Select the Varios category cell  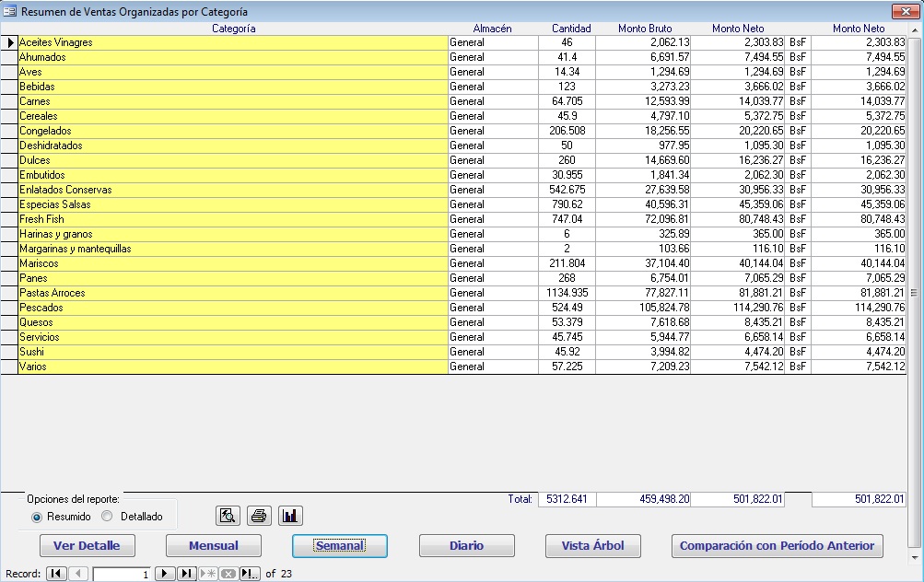point(233,367)
